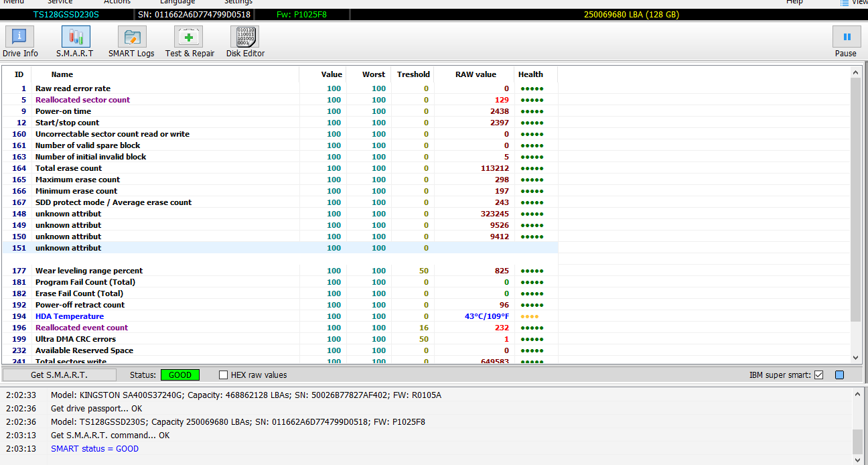Screen dimensions: 868x465
Task: Select the HDA Temperature attribute
Action: (x=280, y=316)
